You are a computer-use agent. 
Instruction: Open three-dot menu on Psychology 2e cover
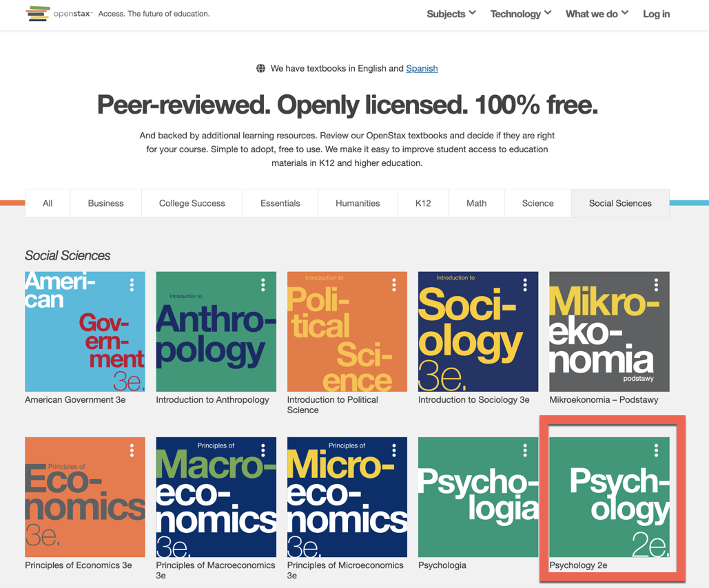657,449
